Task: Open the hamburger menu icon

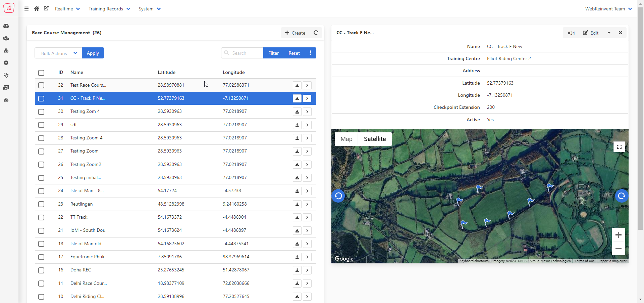Action: click(26, 9)
